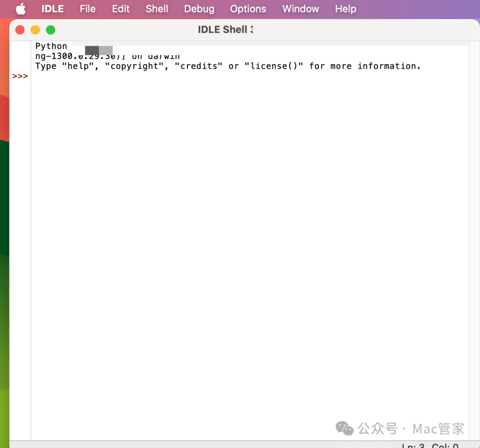The width and height of the screenshot is (480, 448).
Task: Click the "Python" text on the first line
Action: 51,46
